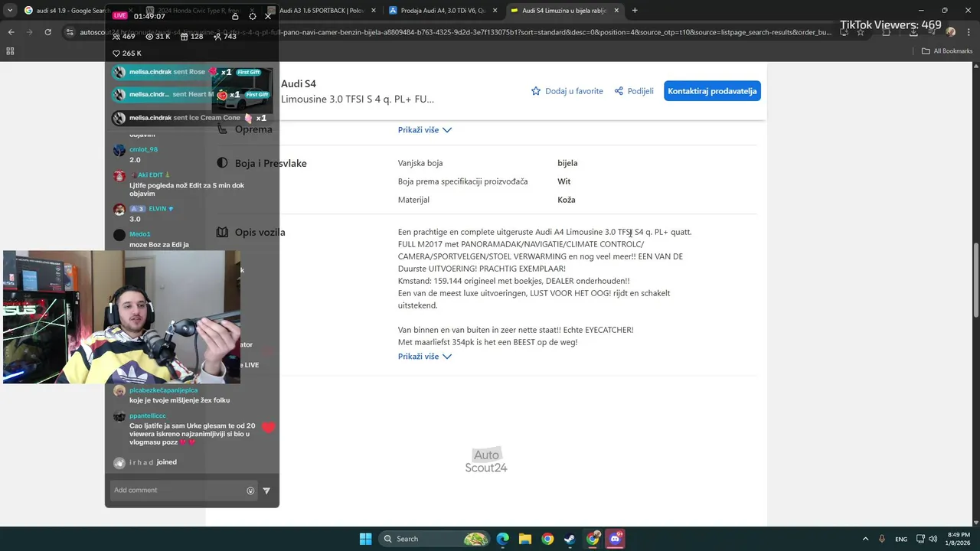The width and height of the screenshot is (980, 551).
Task: Open a new browser tab
Action: tap(635, 11)
